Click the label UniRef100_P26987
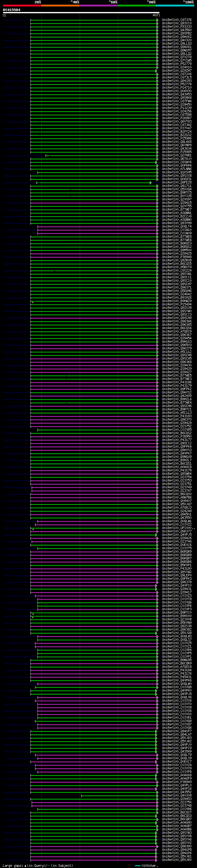 pos(177,118)
